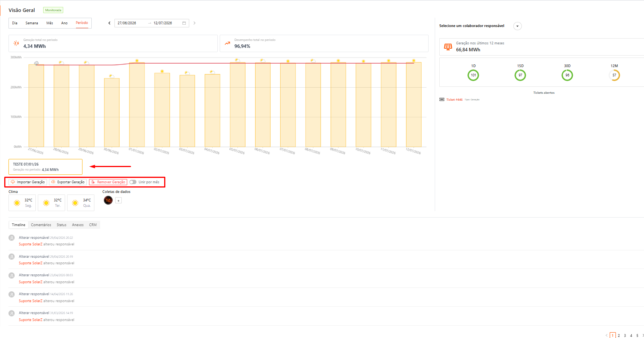
Task: Click the calendar icon in date range
Action: click(184, 23)
